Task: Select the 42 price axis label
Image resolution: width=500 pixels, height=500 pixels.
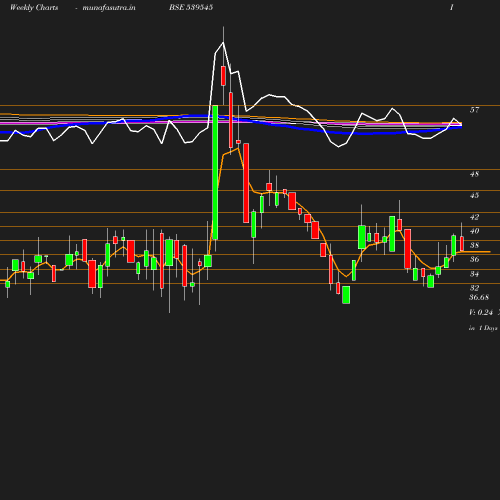Action: (474, 217)
